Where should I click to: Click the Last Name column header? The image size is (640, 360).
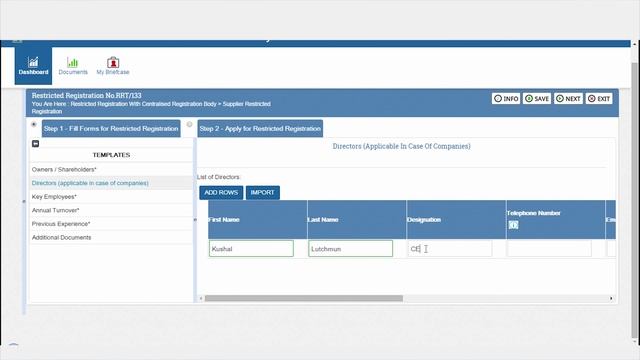[x=357, y=220]
